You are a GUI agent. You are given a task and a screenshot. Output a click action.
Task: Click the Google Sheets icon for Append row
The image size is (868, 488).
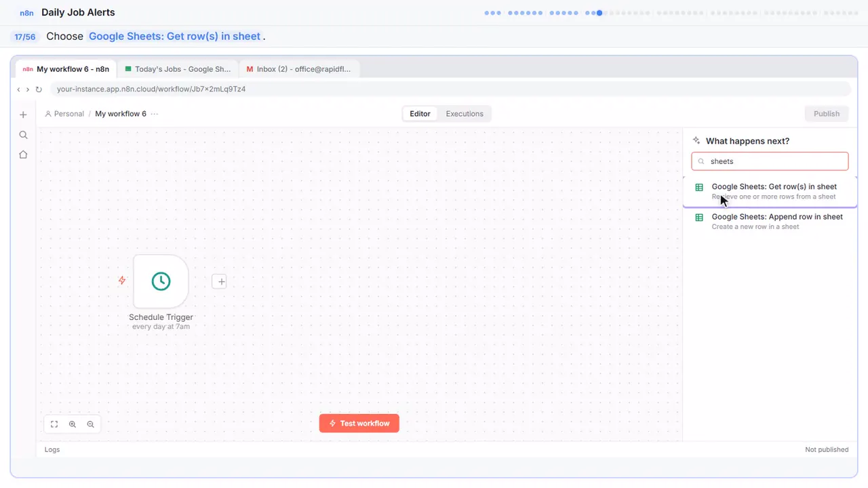(700, 217)
